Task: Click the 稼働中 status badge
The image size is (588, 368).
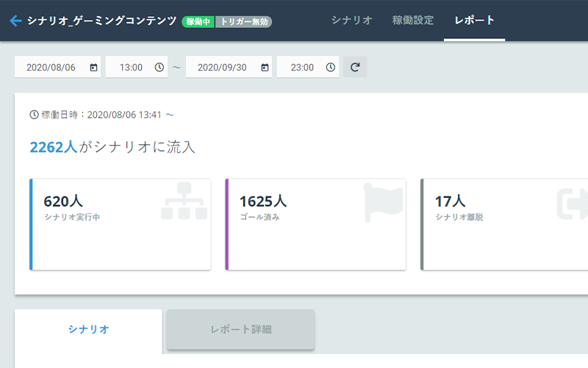Action: click(x=198, y=22)
